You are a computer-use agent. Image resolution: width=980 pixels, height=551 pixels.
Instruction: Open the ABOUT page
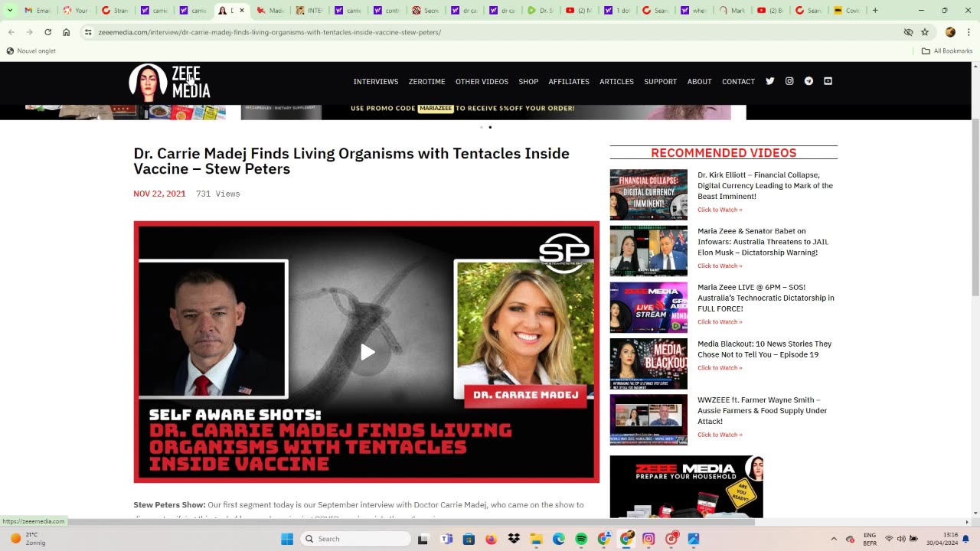pos(699,82)
